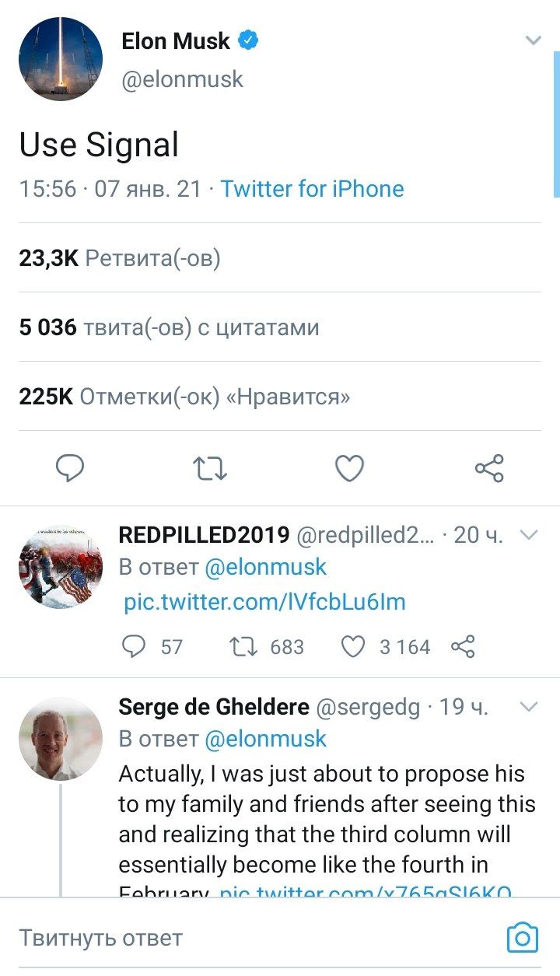The image size is (560, 976).
Task: Open the Twitter for iPhone link
Action: (312, 189)
